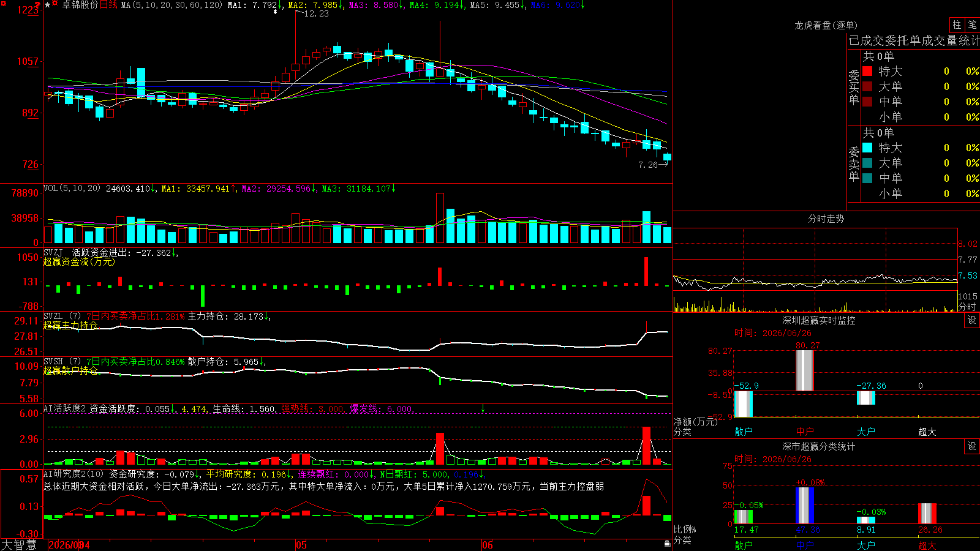
Task: Select the SVSH (7) indicator label
Action: [62, 362]
